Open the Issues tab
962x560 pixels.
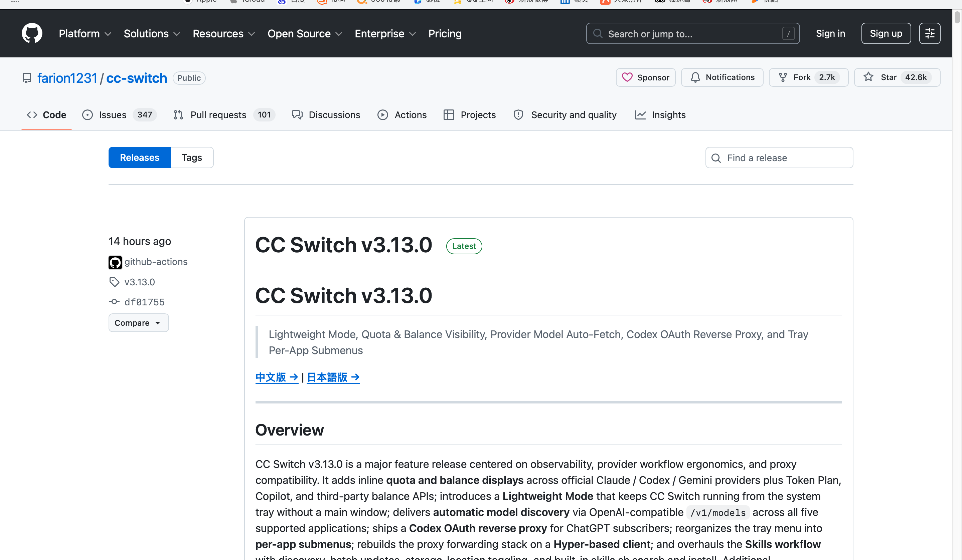[119, 115]
